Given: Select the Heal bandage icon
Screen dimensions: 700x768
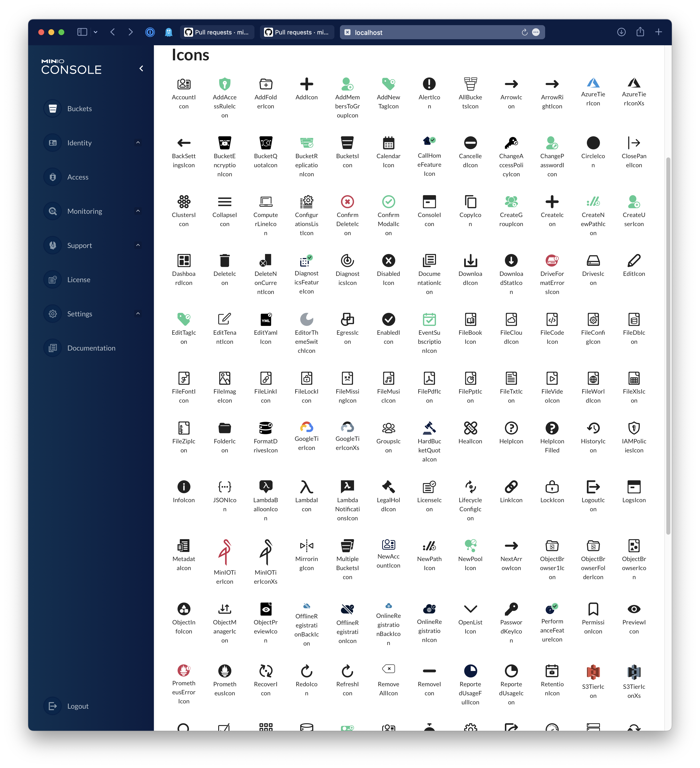Looking at the screenshot, I should [470, 428].
